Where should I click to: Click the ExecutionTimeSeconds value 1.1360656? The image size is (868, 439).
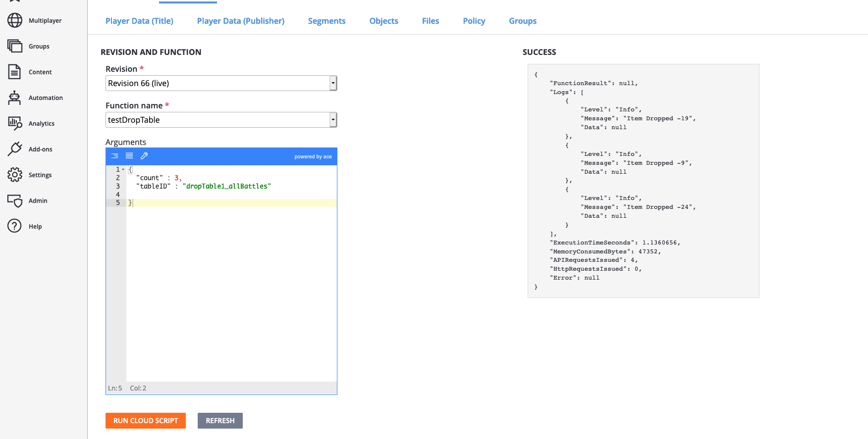pyautogui.click(x=659, y=243)
